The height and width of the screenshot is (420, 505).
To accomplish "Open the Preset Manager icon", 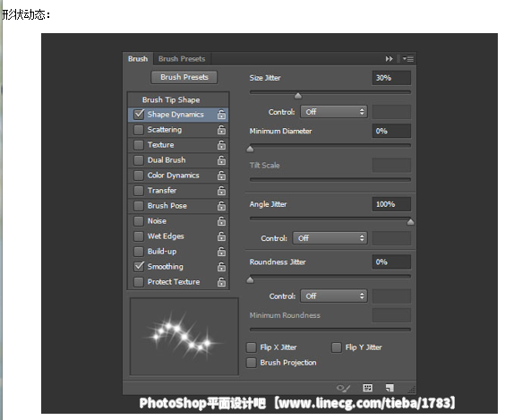I will tap(367, 388).
